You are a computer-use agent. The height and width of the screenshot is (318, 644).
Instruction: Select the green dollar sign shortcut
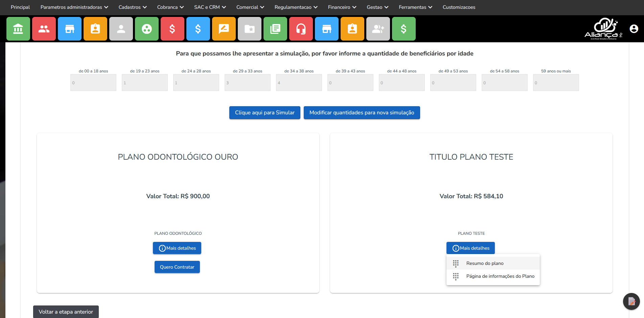click(404, 29)
